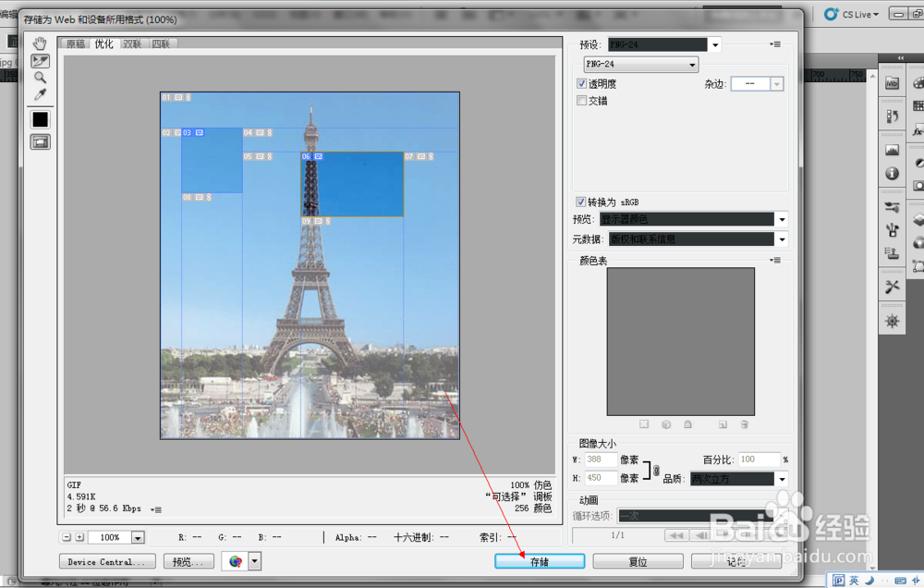
Task: Toggle the 转换为 sRGB checkbox
Action: [581, 202]
